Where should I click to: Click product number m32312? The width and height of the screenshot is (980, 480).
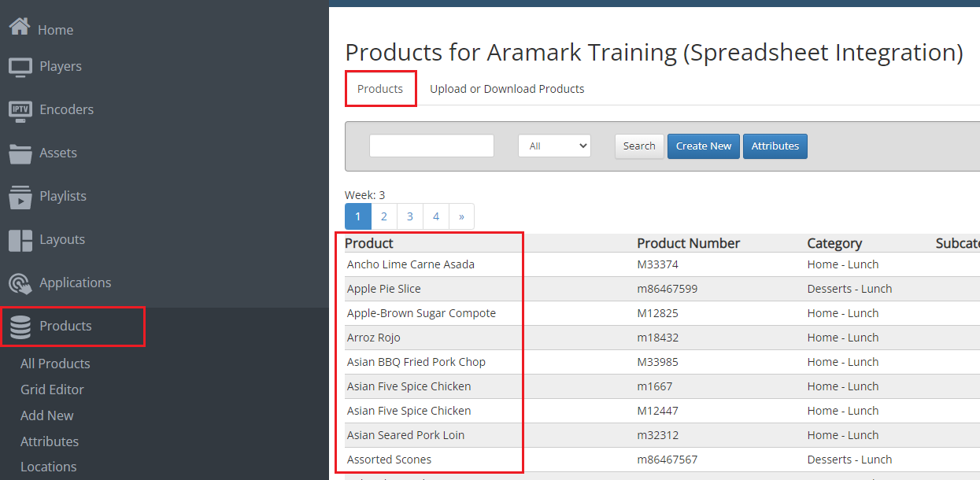657,435
